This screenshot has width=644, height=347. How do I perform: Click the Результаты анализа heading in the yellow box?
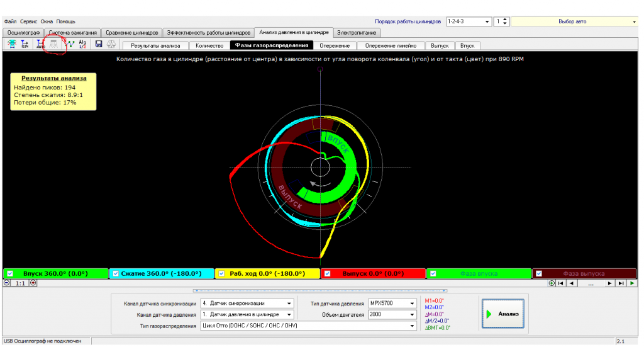[x=54, y=78]
